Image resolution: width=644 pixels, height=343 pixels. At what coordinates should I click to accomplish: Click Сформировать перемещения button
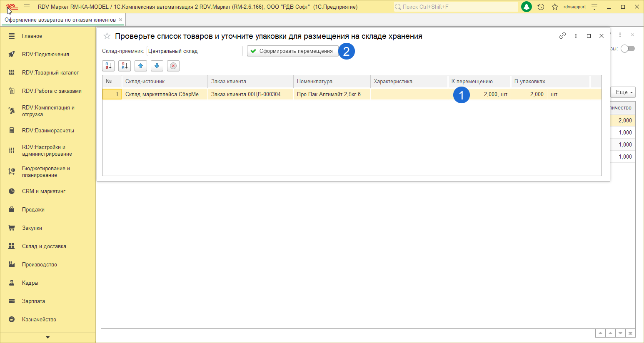coord(293,51)
